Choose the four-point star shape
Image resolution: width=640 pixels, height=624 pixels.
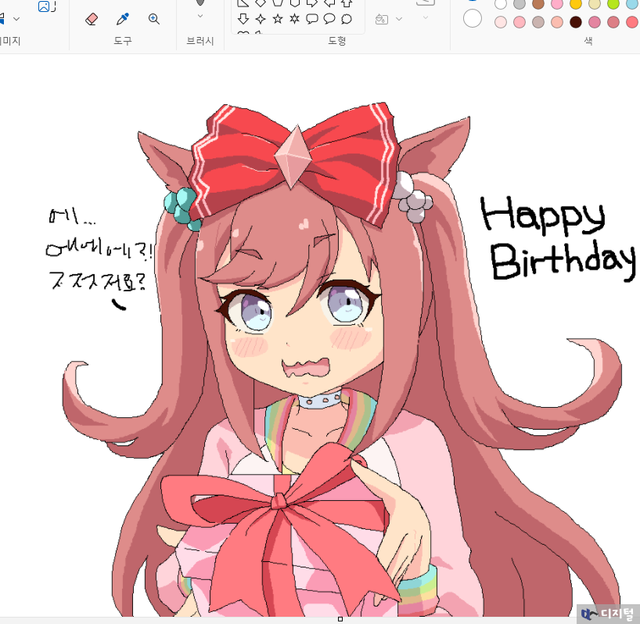(x=260, y=19)
